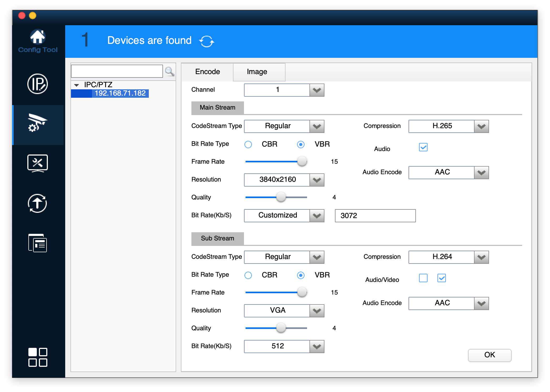Switch to the Encode tab
Viewport: 550px width, 392px height.
click(x=207, y=72)
